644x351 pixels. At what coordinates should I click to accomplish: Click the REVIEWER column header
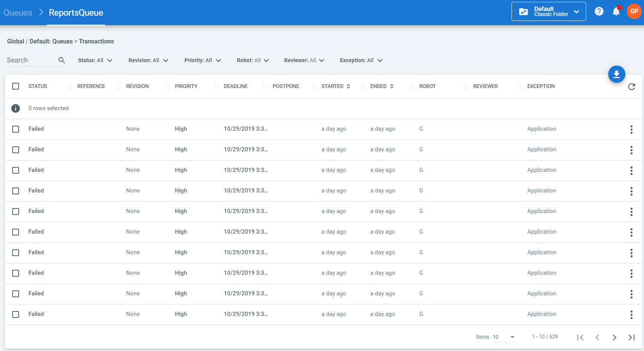point(485,87)
